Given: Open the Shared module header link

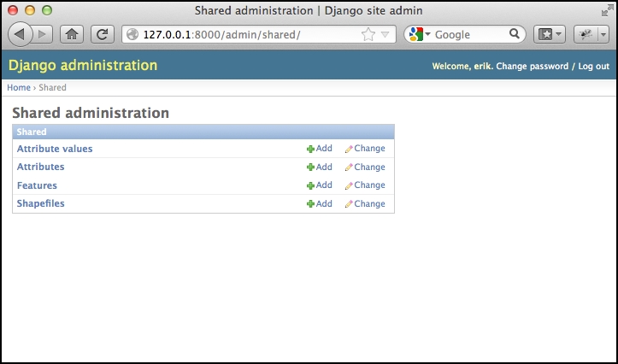Looking at the screenshot, I should click(32, 132).
